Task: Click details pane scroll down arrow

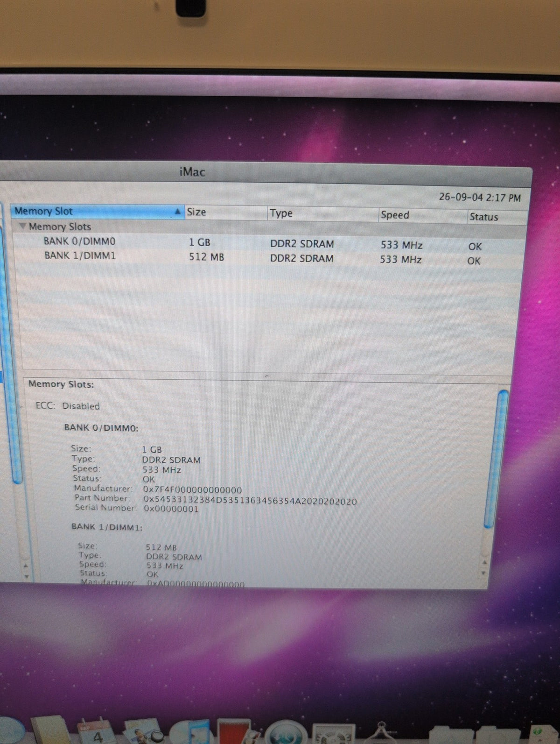Action: point(484,574)
